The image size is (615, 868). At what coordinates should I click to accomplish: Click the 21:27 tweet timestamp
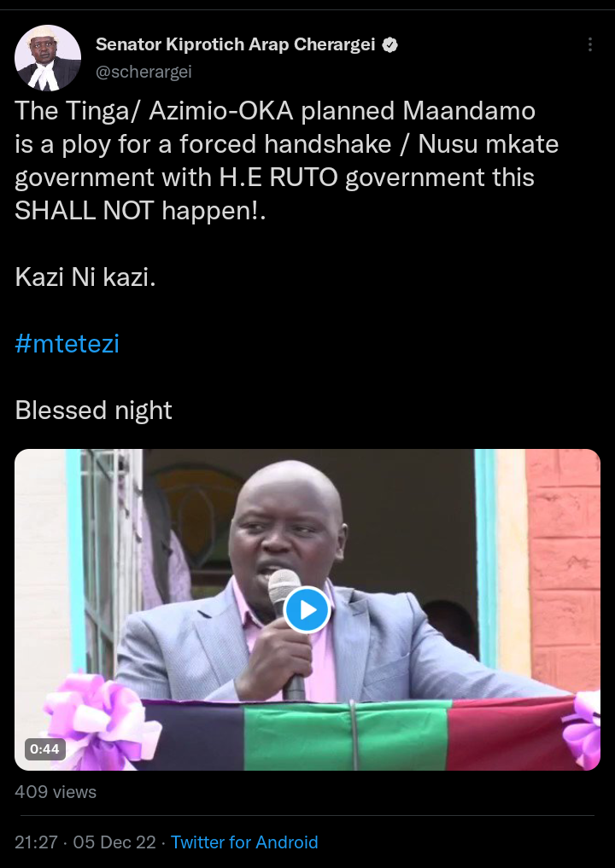36,842
